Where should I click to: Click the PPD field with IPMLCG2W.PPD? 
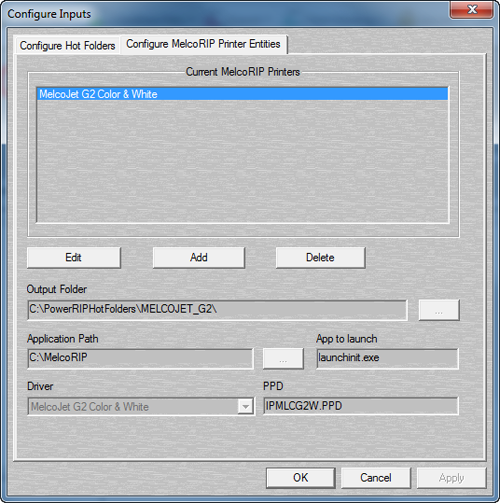(x=361, y=406)
